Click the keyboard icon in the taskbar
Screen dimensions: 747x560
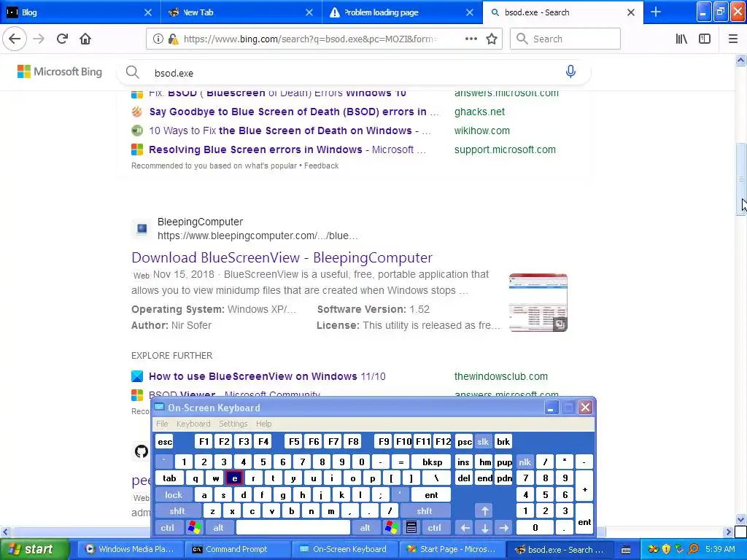626,550
